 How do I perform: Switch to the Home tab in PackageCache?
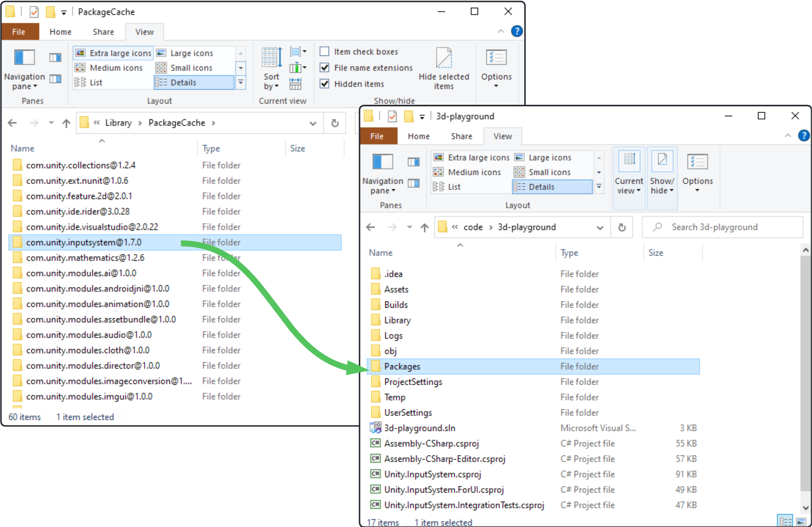coord(60,32)
